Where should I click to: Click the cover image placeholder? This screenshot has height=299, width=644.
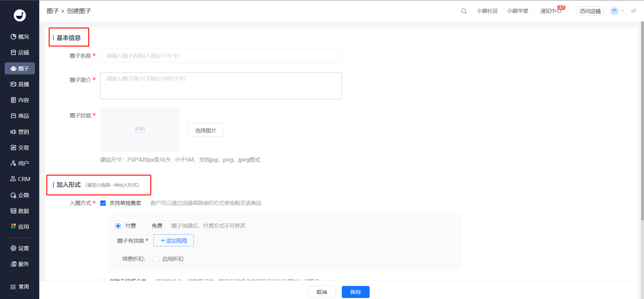[140, 130]
